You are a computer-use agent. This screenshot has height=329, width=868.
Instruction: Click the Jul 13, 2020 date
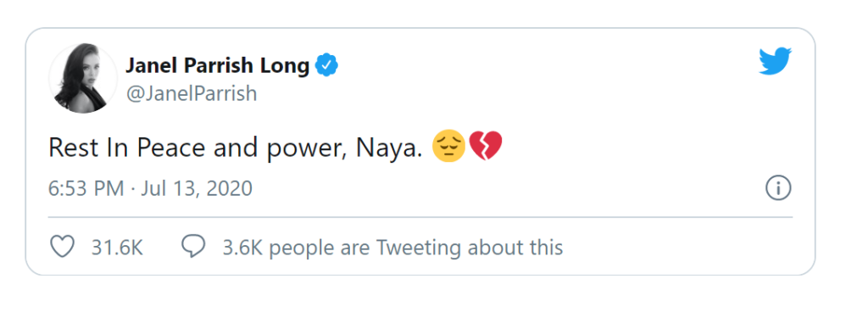click(x=197, y=189)
